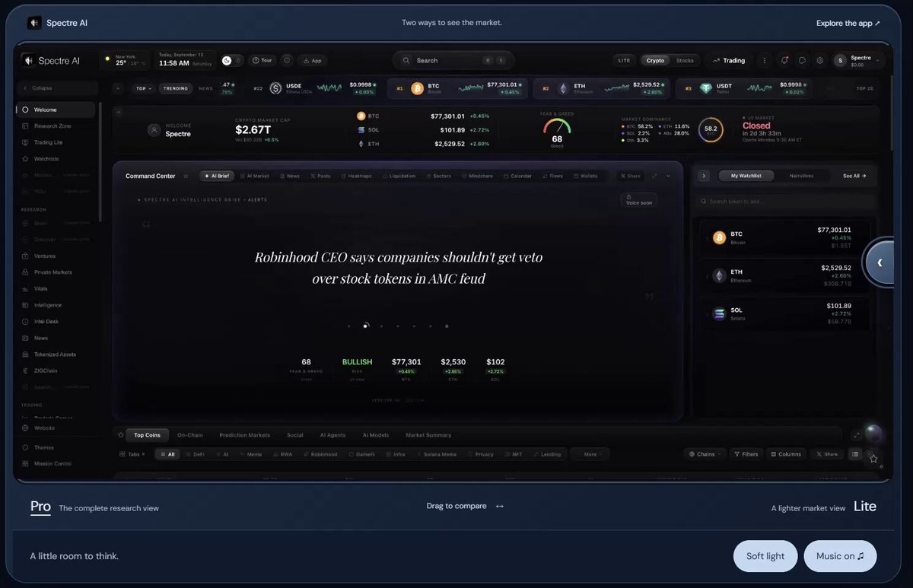This screenshot has height=588, width=913.
Task: Select the second news carousel dot
Action: coord(365,326)
